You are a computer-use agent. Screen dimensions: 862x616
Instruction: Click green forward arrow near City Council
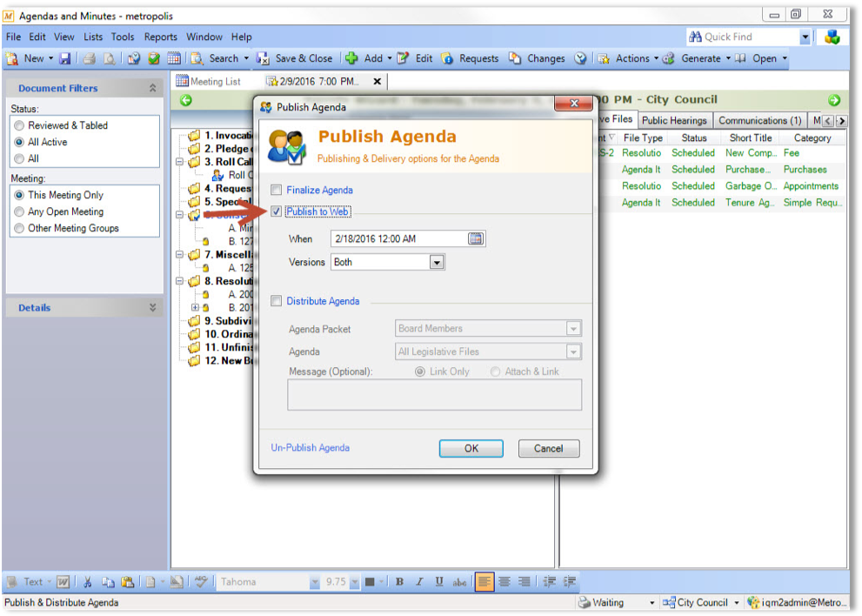(834, 100)
